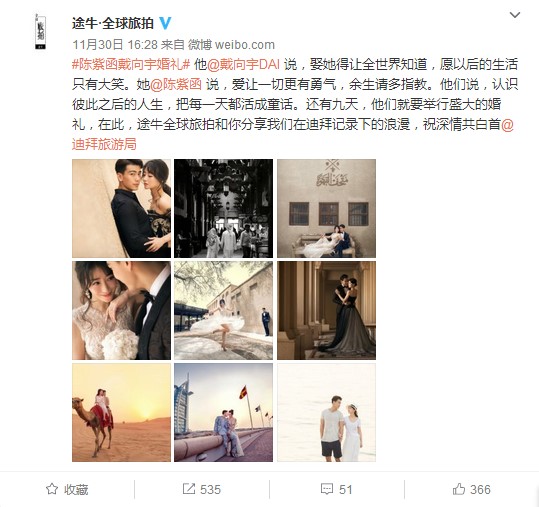Open the camel ride desert sunset photo
Viewport: 539px width, 507px height.
click(121, 412)
